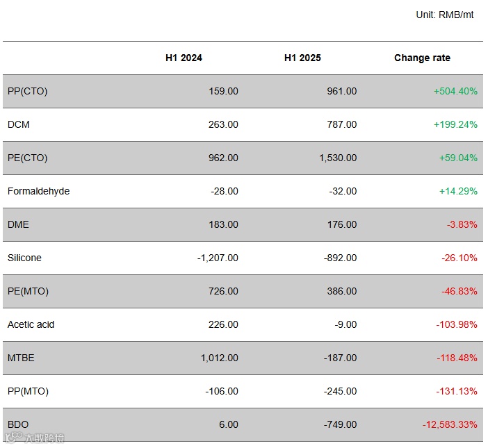This screenshot has height=448, width=488.
Task: Select the PP(CTO) row label
Action: pos(27,91)
